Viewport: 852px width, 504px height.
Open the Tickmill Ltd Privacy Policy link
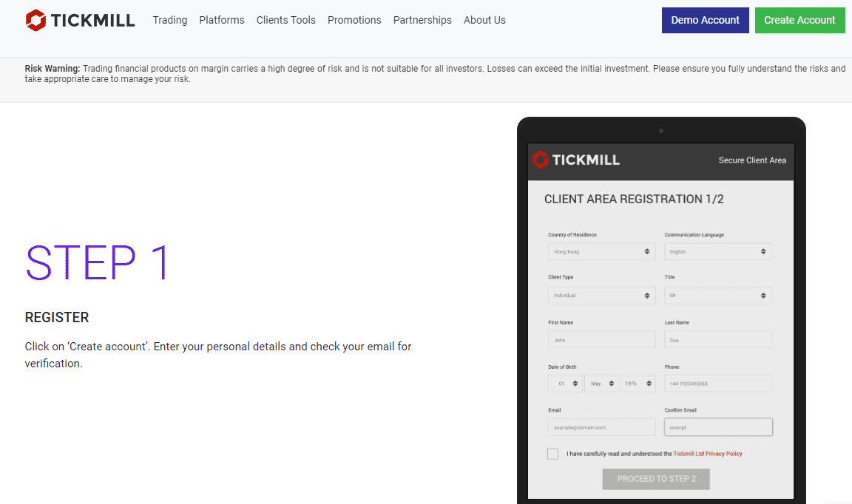[708, 454]
